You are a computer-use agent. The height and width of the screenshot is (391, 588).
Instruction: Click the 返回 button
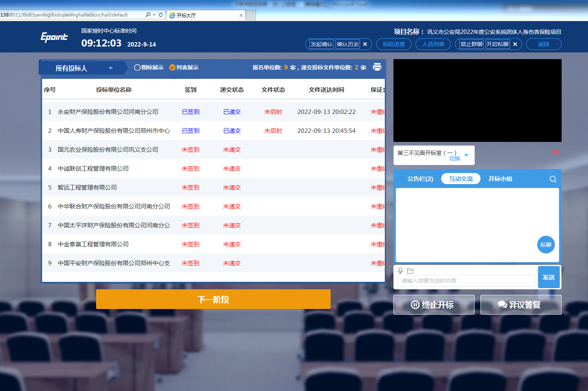pos(543,44)
